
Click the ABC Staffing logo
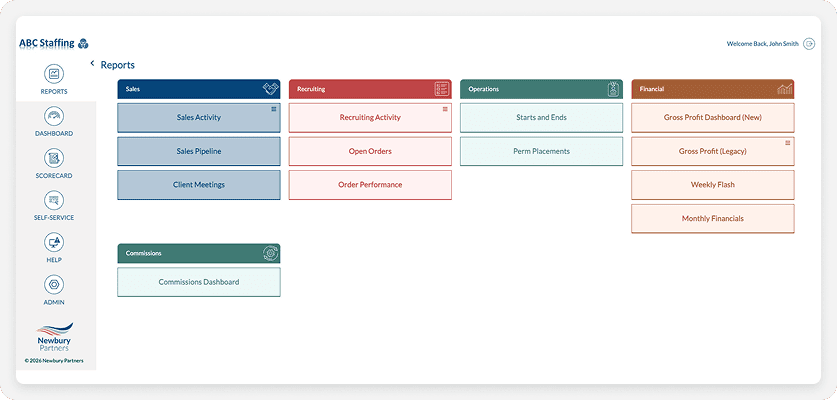point(54,43)
